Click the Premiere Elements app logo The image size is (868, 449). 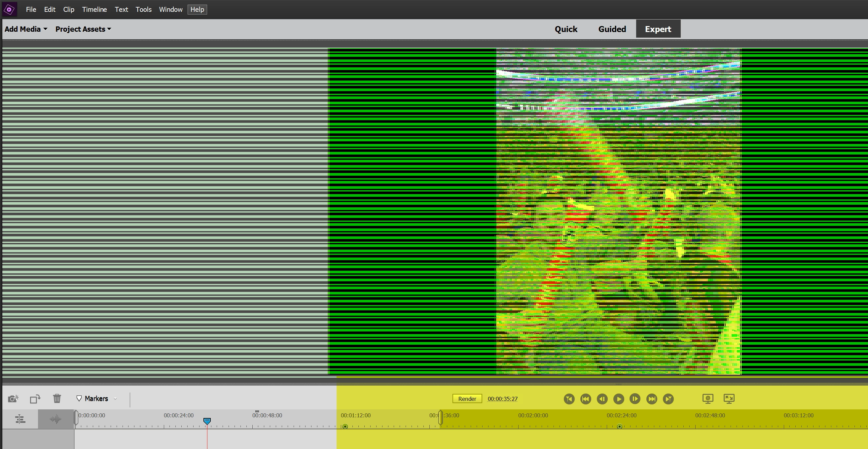10,10
